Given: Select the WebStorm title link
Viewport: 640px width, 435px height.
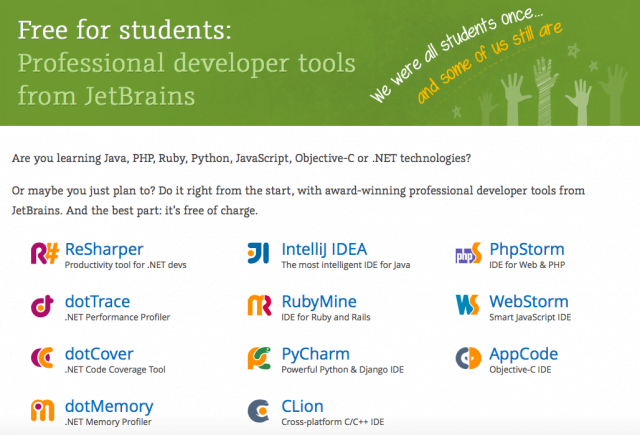Looking at the screenshot, I should (x=529, y=300).
